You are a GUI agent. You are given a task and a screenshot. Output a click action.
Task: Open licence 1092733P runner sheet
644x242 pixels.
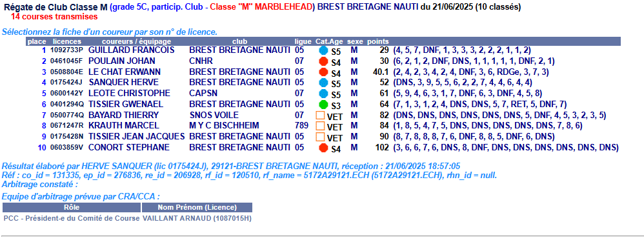[x=66, y=50]
